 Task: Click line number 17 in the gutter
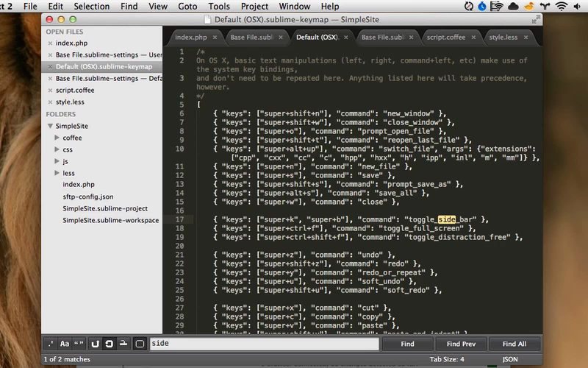tap(179, 219)
